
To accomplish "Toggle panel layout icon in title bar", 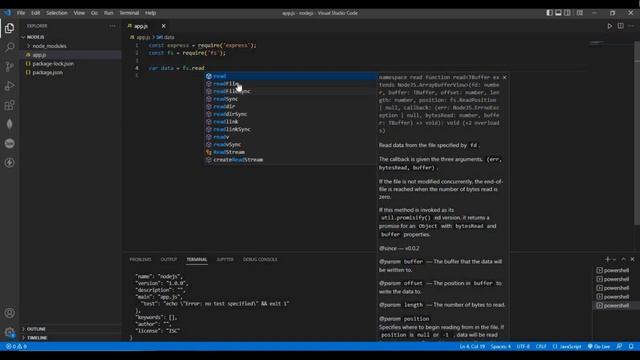I will tap(558, 13).
